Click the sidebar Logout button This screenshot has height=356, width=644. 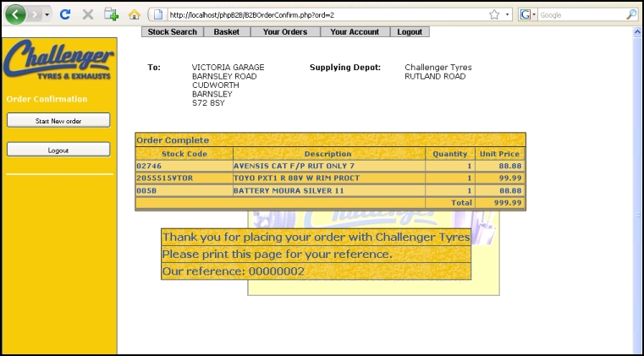pyautogui.click(x=58, y=150)
